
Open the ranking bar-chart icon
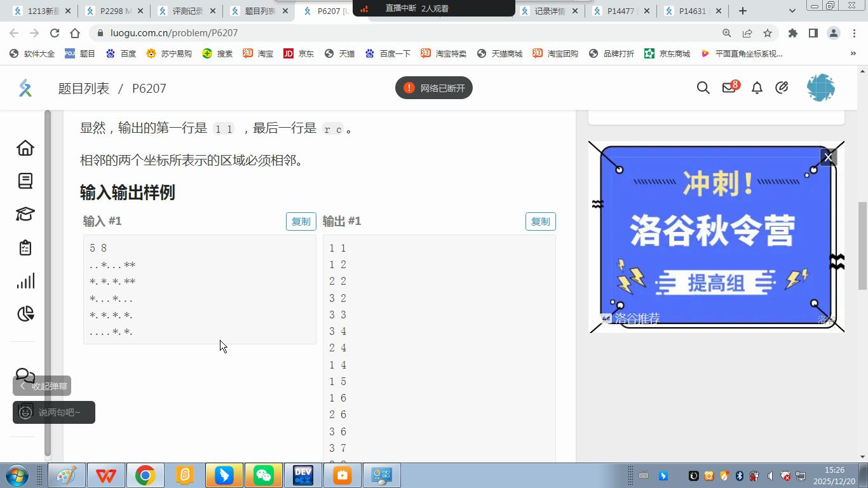coord(24,281)
